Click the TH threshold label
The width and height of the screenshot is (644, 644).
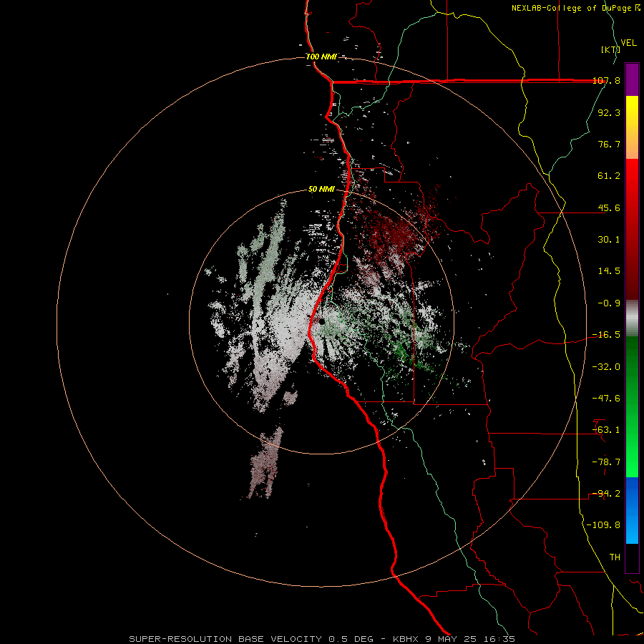click(615, 557)
